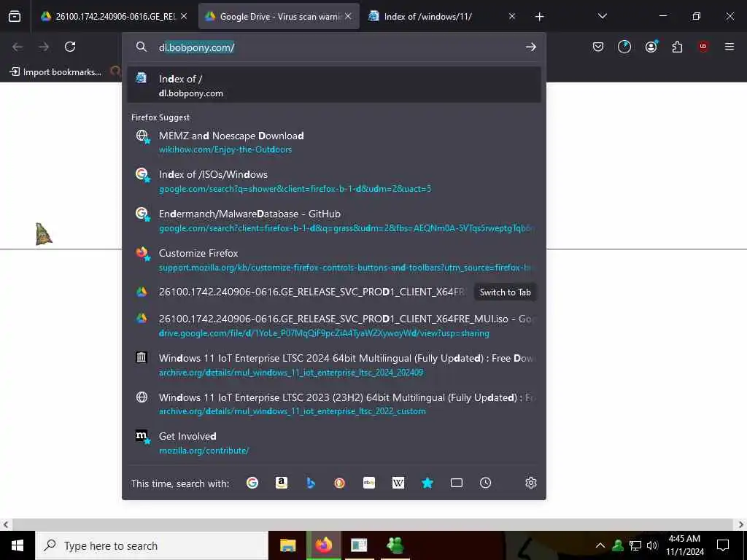
Task: Select the Google Drive - Virus scan warning tab
Action: 279,16
